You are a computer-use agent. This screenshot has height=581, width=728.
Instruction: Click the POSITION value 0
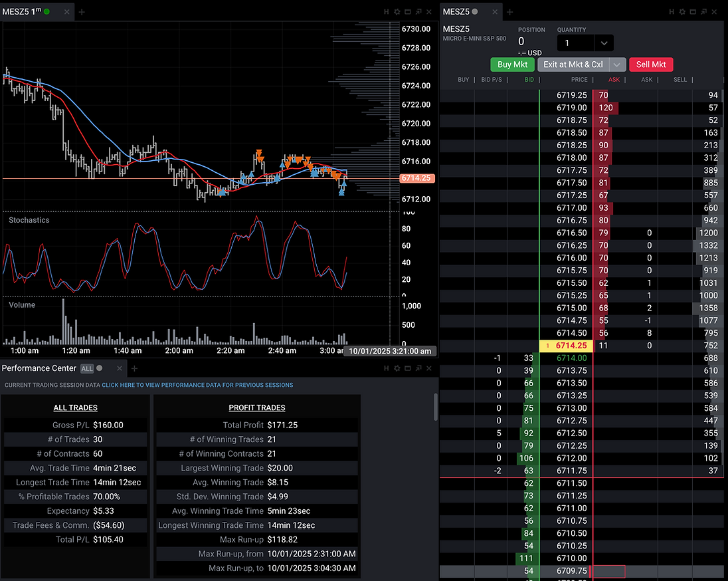coord(521,41)
